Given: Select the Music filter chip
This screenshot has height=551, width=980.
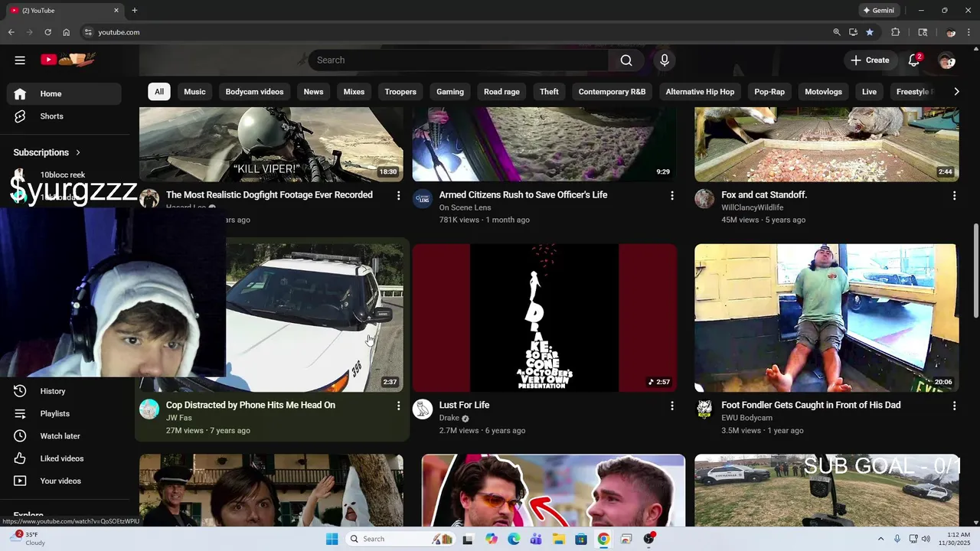Looking at the screenshot, I should click(x=194, y=92).
